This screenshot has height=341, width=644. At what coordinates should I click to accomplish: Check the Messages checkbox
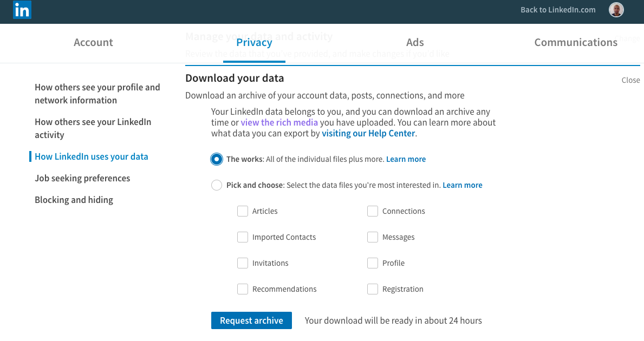(373, 237)
